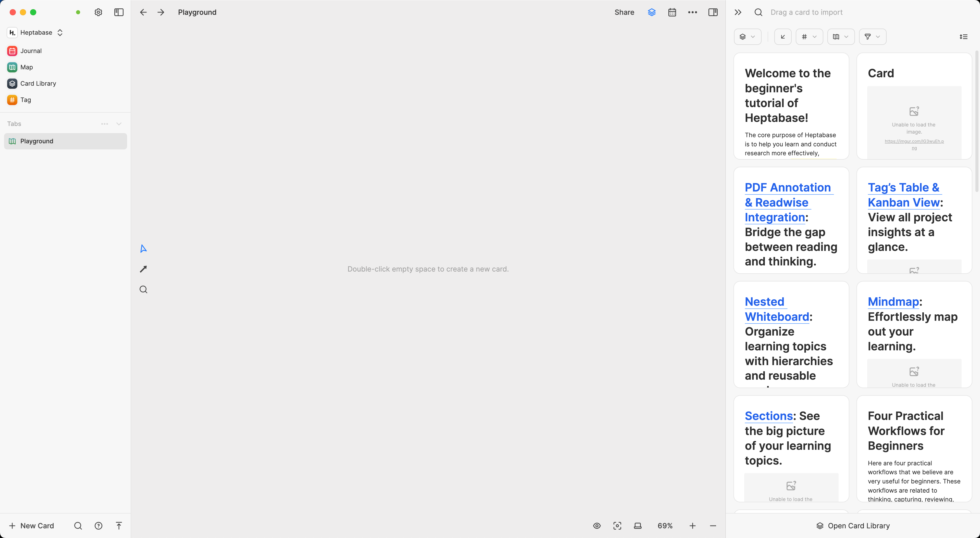This screenshot has width=980, height=538.
Task: Go forward with the right arrow
Action: (161, 12)
